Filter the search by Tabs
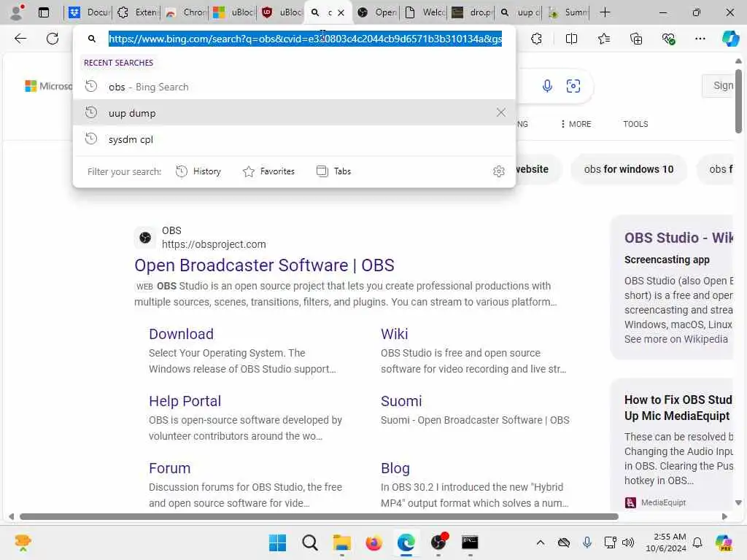 333,171
